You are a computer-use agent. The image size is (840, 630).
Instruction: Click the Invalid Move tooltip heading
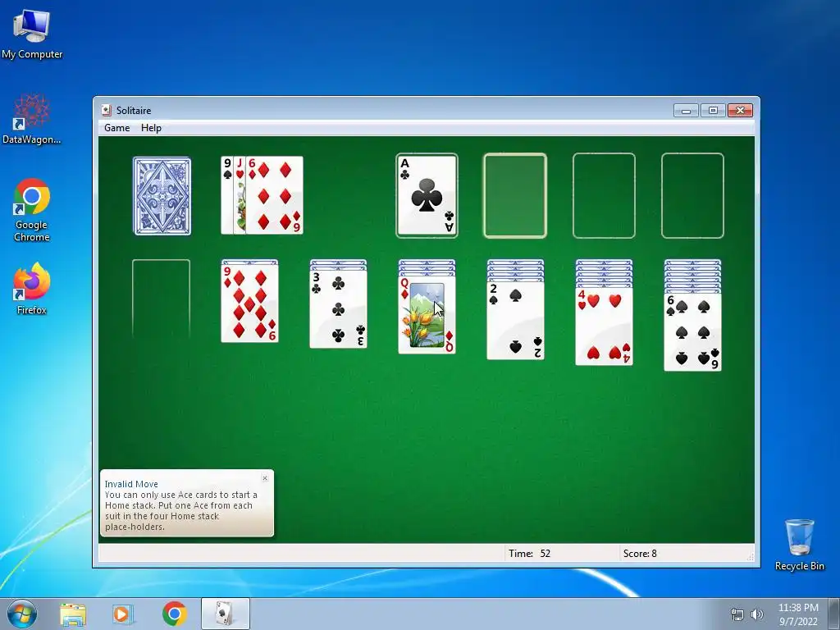[x=131, y=484]
